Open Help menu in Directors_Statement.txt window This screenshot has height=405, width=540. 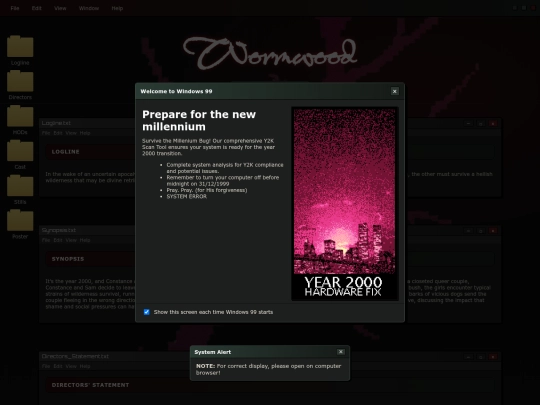tap(85, 366)
